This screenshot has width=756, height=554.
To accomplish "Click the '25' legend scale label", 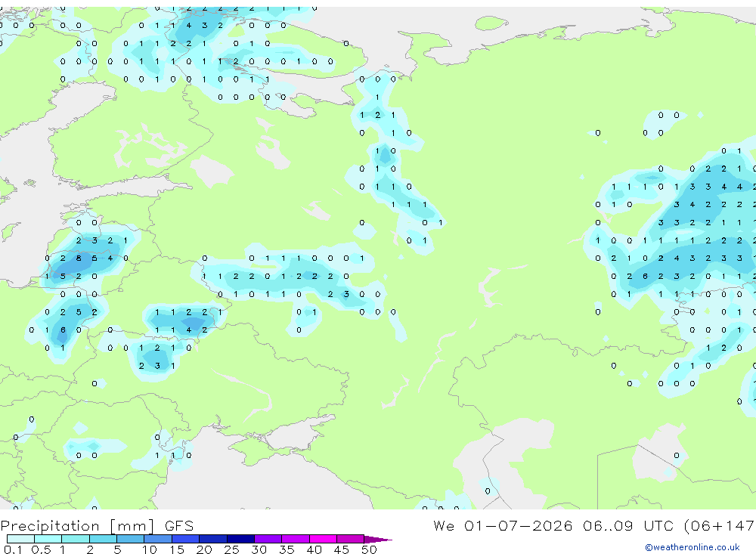I will 231,549.
